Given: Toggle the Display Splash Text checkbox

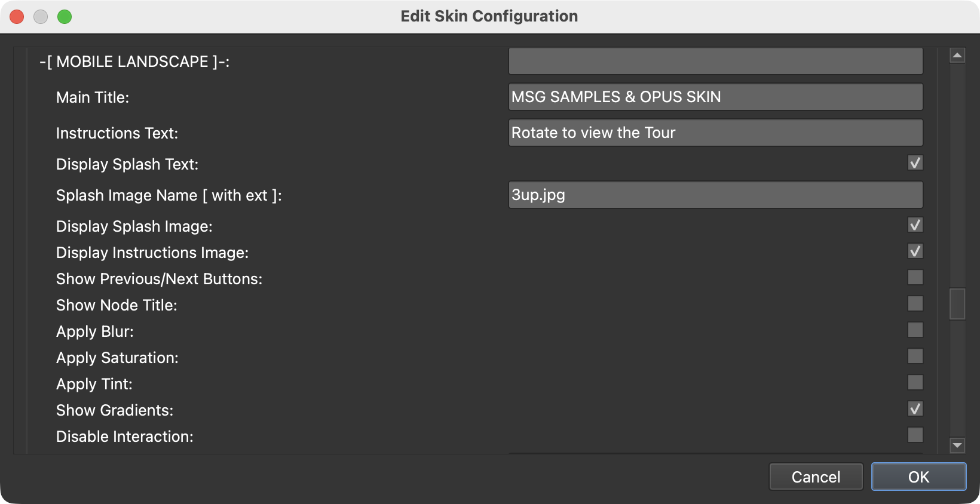Looking at the screenshot, I should [915, 162].
